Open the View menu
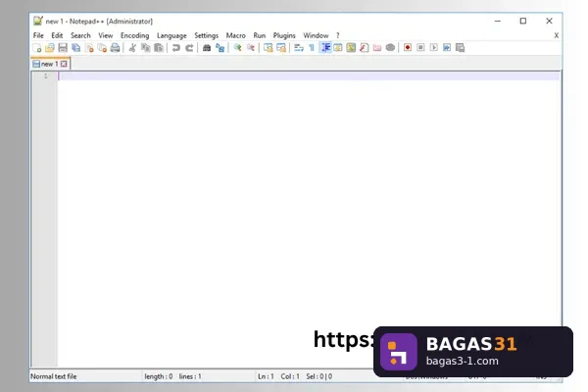Viewport: 588px width, 392px height. pyautogui.click(x=106, y=35)
